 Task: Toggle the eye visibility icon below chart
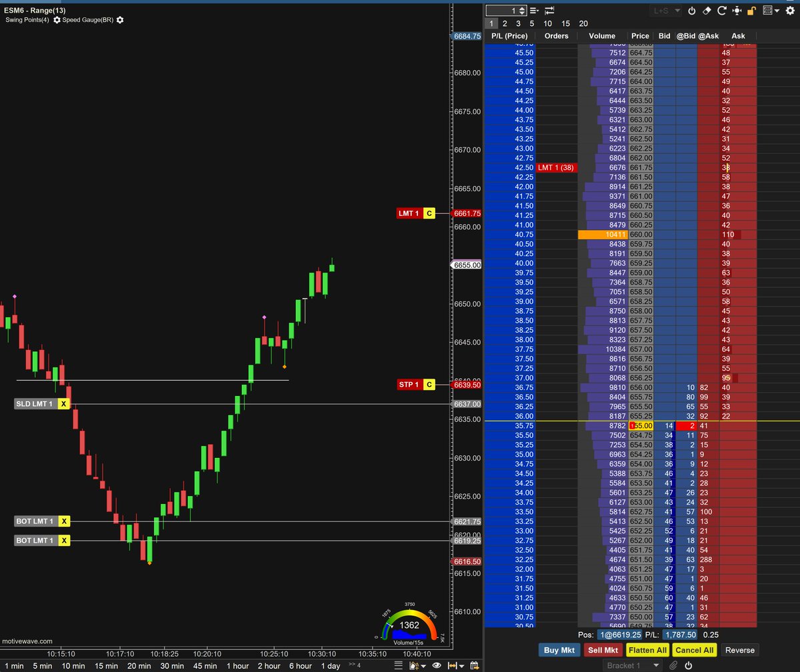point(437,665)
